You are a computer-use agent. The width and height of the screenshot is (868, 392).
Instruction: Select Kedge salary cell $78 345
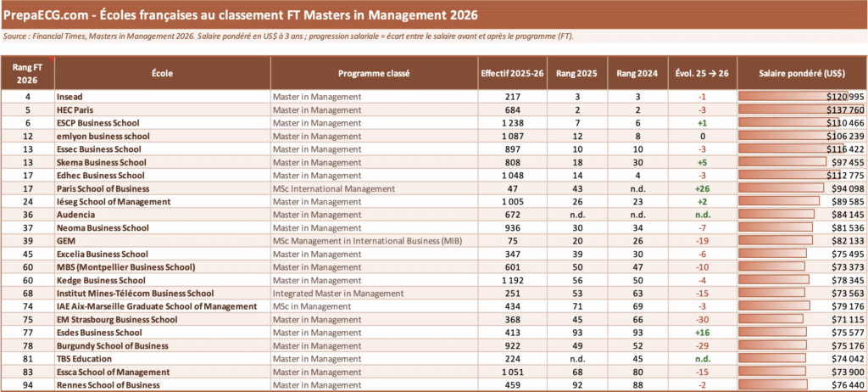point(802,280)
